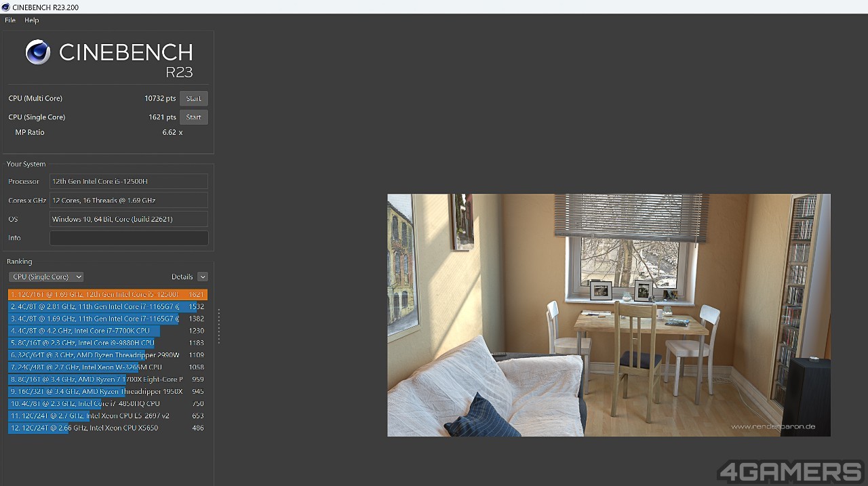868x486 pixels.
Task: Start the CPU Multi Core test
Action: coord(194,98)
